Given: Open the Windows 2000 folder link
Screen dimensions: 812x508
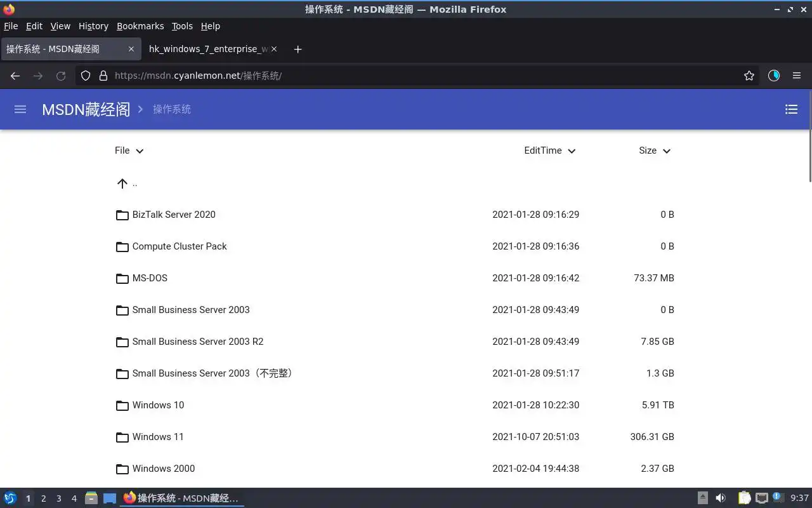Looking at the screenshot, I should [164, 469].
